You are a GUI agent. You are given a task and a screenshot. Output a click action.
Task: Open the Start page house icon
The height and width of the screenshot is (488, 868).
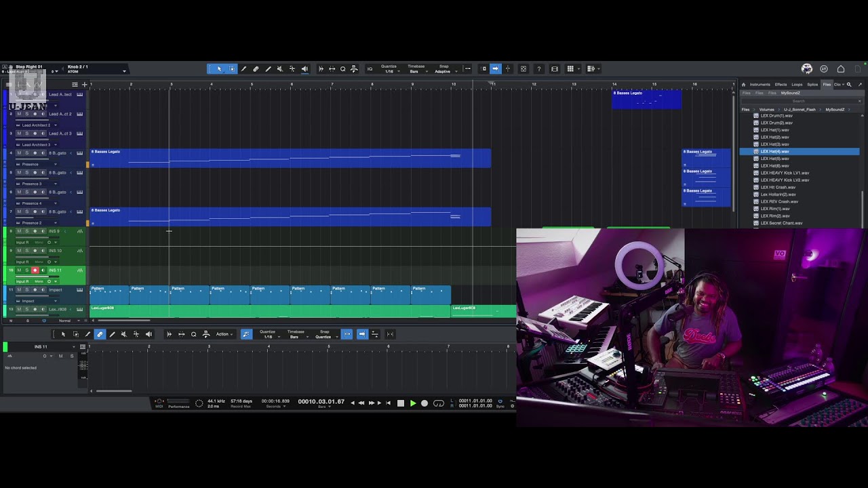pyautogui.click(x=841, y=69)
